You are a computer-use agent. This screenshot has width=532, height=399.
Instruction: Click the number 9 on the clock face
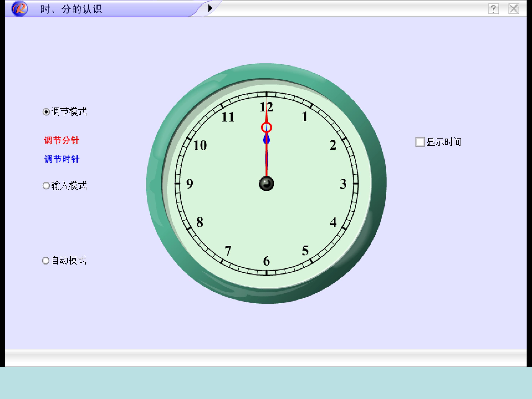pos(190,184)
